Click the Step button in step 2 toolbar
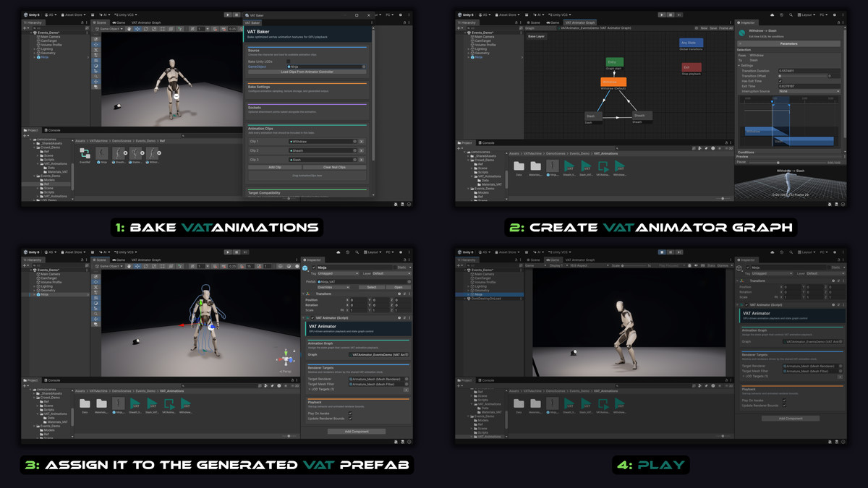 click(679, 14)
